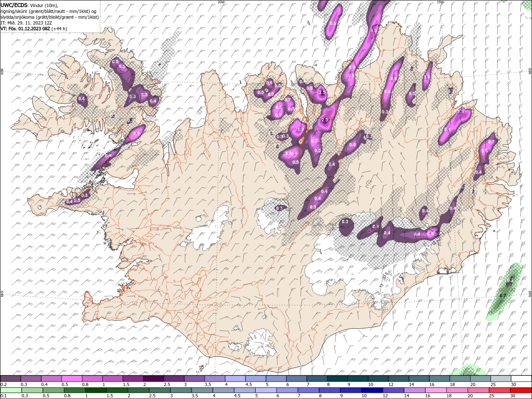Click the 7 swatch in the lower legend row
532x399 pixels.
[308, 390]
